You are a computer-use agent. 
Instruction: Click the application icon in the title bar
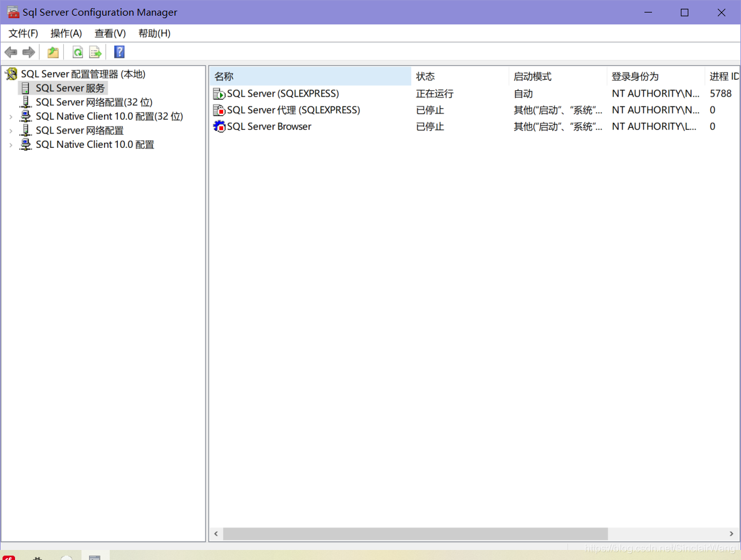point(13,13)
